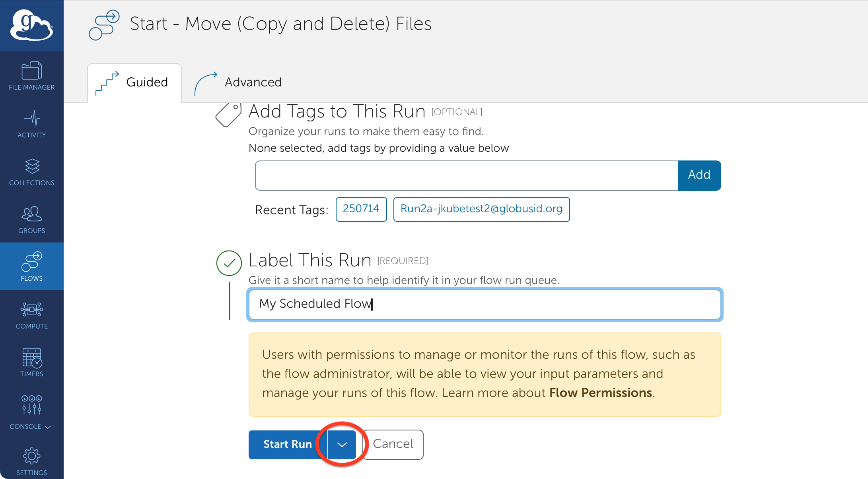
Task: Open the Flow Permissions link
Action: pyautogui.click(x=600, y=393)
